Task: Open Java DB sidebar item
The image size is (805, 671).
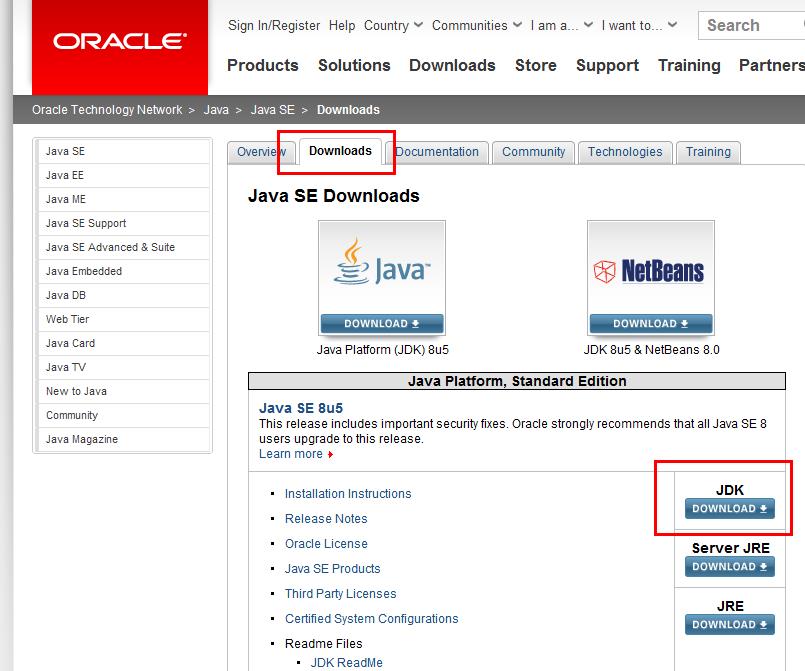Action: tap(123, 295)
